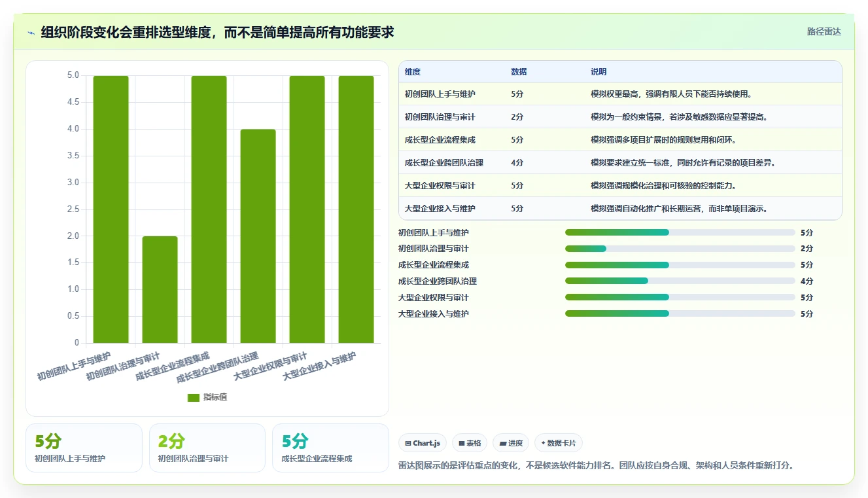
Task: Click the 2分 value in the table
Action: 517,117
